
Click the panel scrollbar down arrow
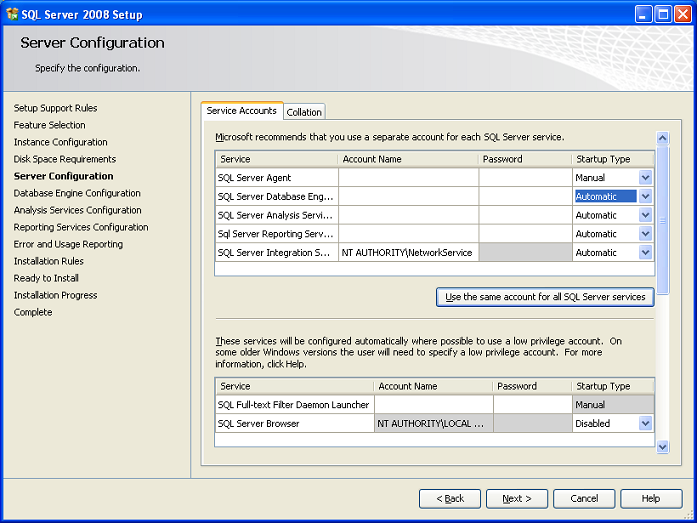click(x=662, y=447)
